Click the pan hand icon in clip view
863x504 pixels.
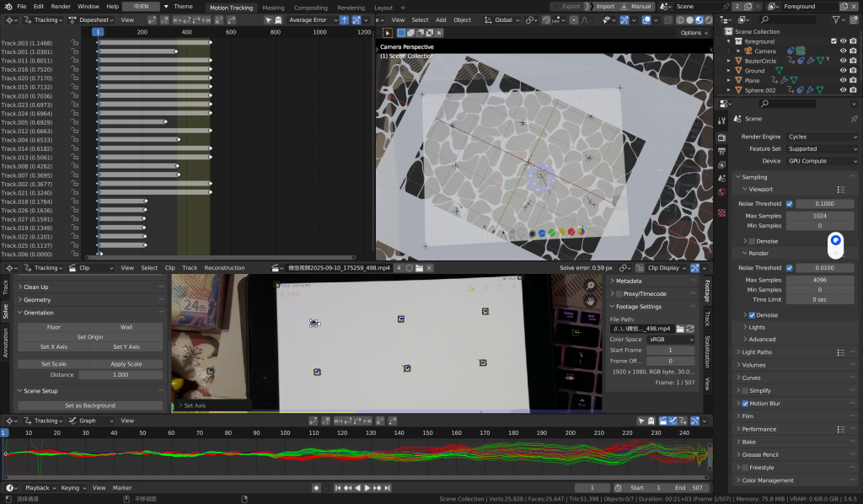click(592, 299)
